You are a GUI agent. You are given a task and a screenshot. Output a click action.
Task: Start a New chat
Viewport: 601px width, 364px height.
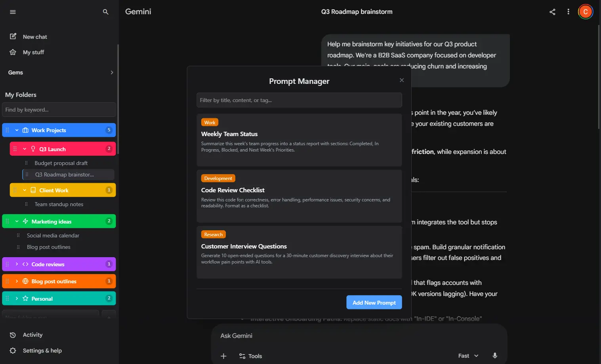[35, 36]
